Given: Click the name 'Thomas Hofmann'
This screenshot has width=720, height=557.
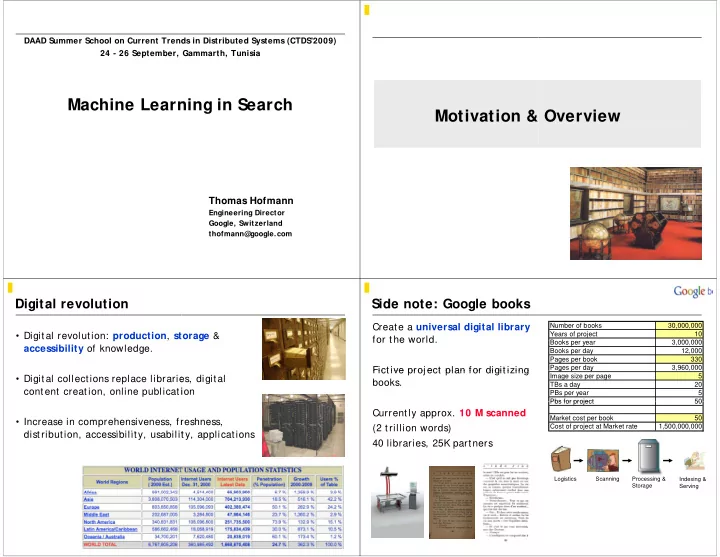Looking at the screenshot, I should (251, 201).
